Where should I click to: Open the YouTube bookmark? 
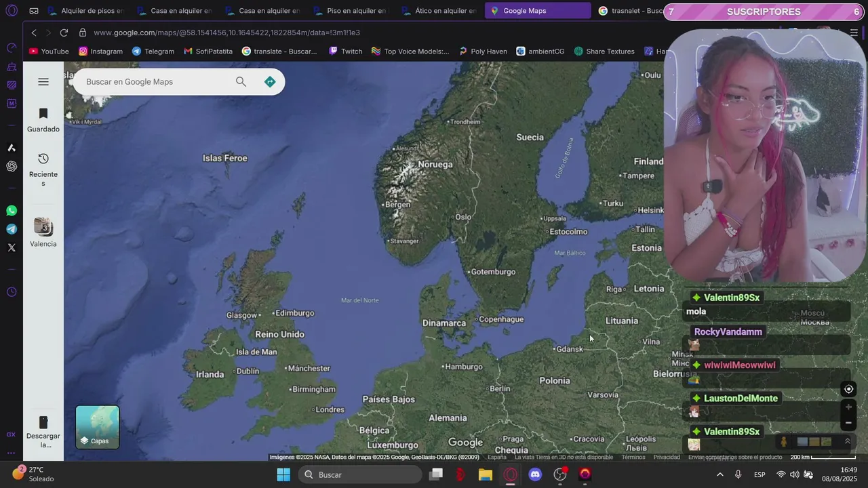49,52
